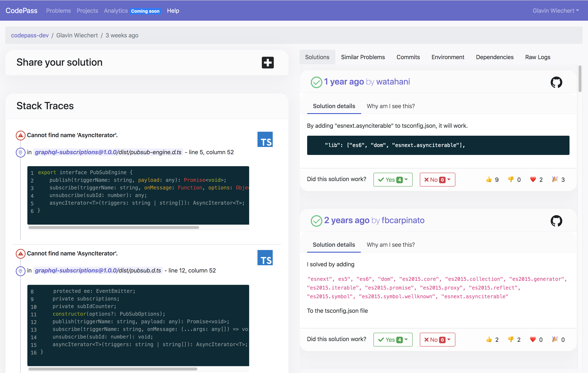The width and height of the screenshot is (588, 373).
Task: Click the location pin next to pubsub-engine.d.ts
Action: 20,152
